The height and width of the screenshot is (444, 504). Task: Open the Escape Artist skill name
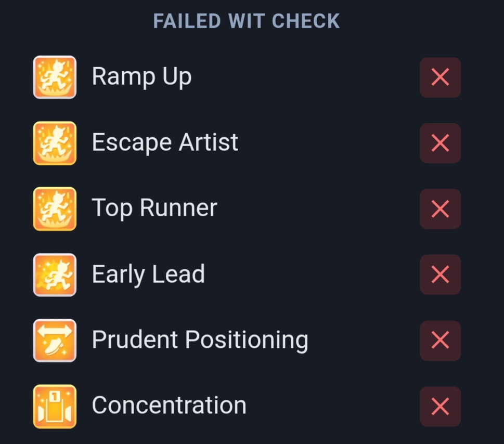point(165,142)
